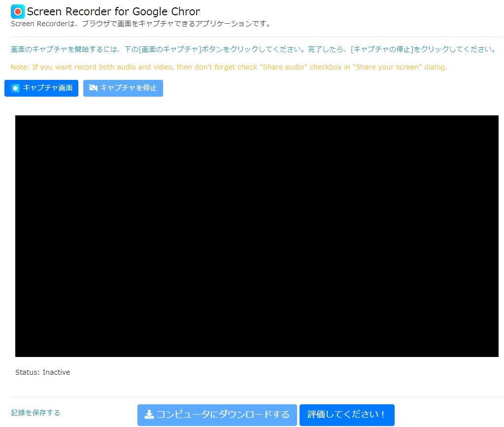Click コンピュータにダウンロードする download button
The image size is (504, 427).
click(x=217, y=415)
